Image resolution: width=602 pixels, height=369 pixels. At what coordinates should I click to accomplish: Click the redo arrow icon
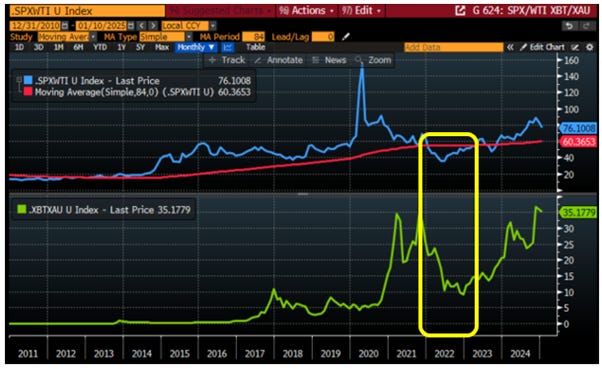tap(586, 26)
